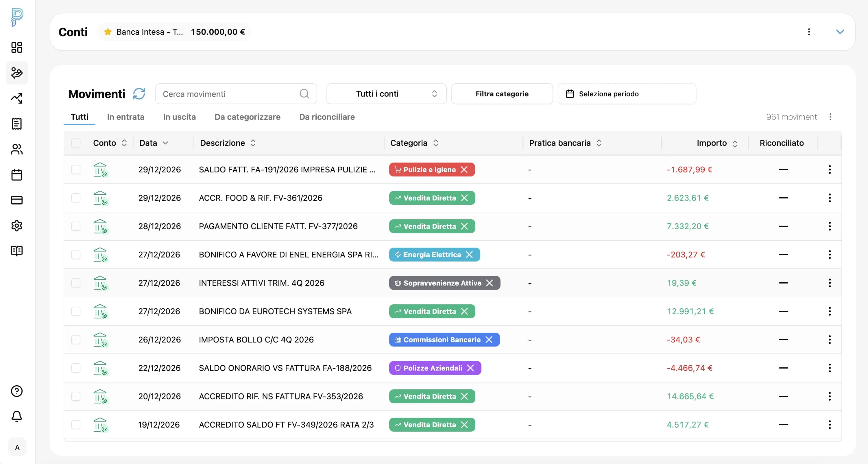Click the refresh icon next to Movimenti
868x464 pixels.
pos(139,94)
